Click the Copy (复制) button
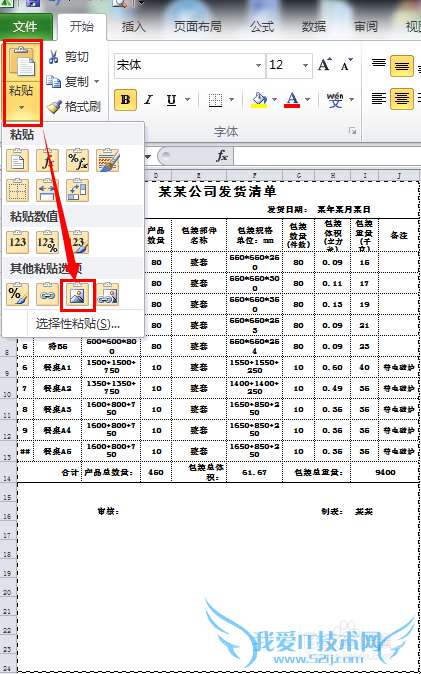 coord(68,81)
